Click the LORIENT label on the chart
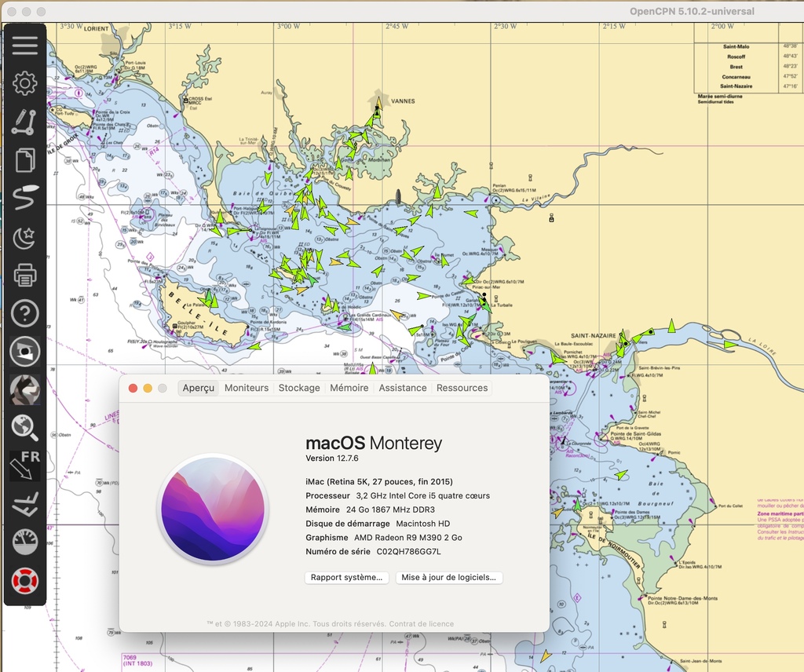The width and height of the screenshot is (804, 672). pyautogui.click(x=97, y=29)
